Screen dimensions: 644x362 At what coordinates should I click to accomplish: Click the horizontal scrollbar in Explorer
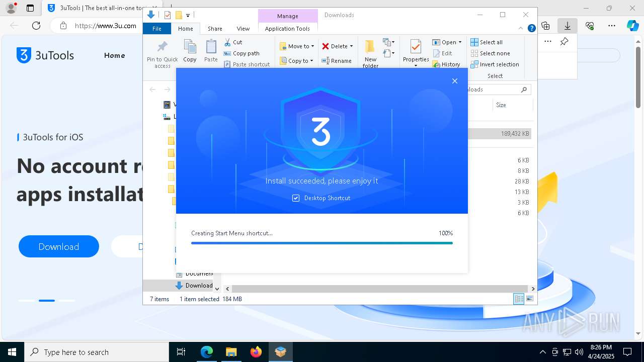pyautogui.click(x=380, y=289)
